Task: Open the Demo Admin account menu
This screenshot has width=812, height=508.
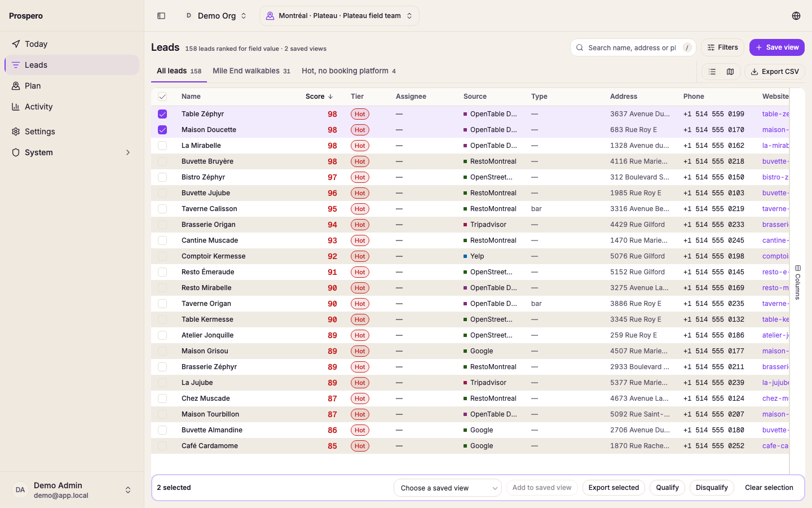Action: [72, 490]
